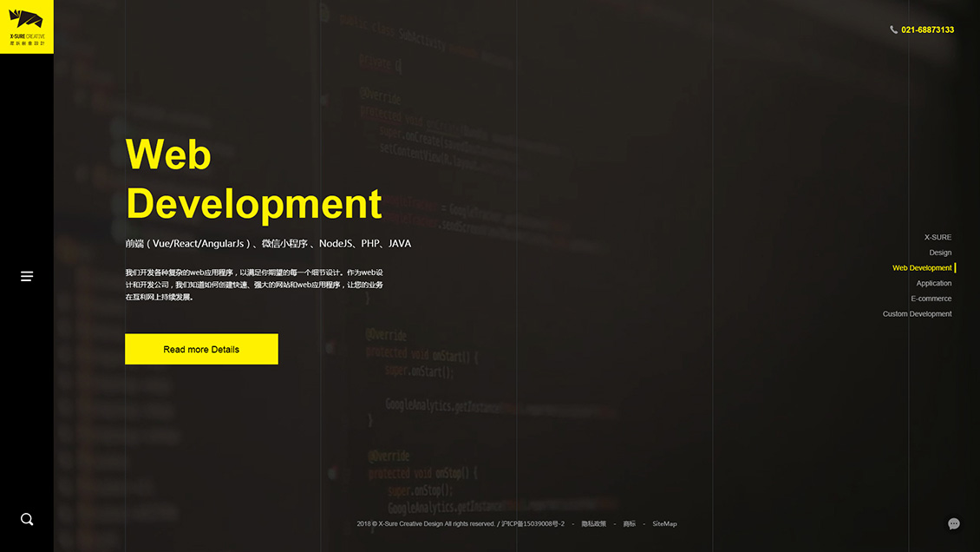980x552 pixels.
Task: Click the phone handset icon
Action: (x=894, y=30)
